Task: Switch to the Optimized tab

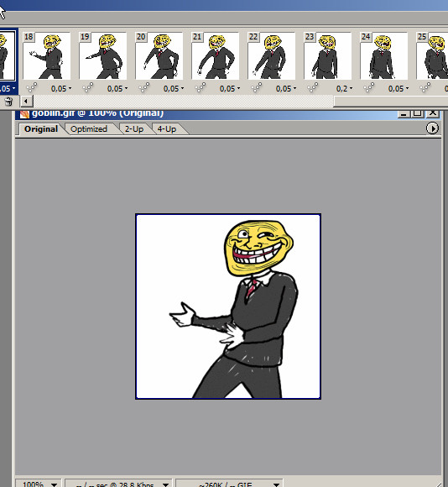Action: coord(89,129)
